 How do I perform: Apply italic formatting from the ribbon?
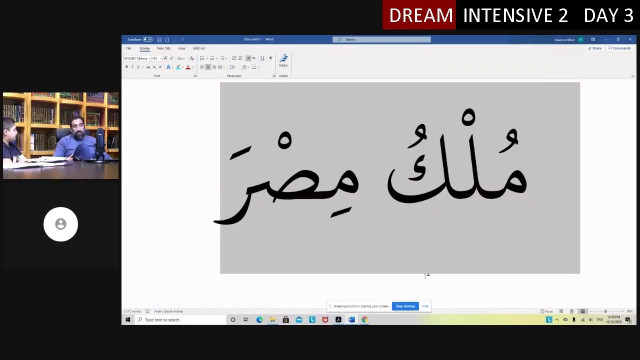pyautogui.click(x=133, y=67)
